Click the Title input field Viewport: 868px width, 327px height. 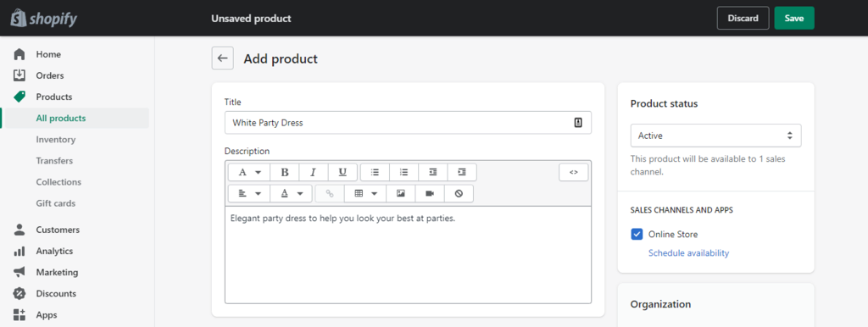pyautogui.click(x=408, y=123)
